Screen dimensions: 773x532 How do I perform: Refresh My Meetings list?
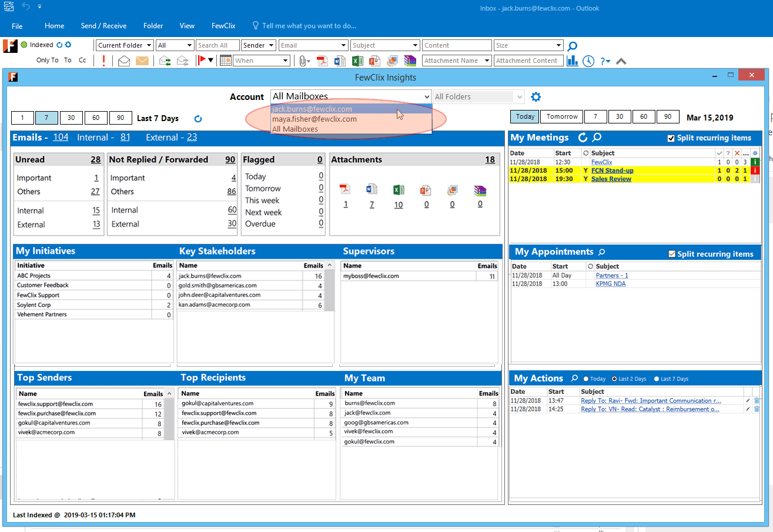coord(583,138)
